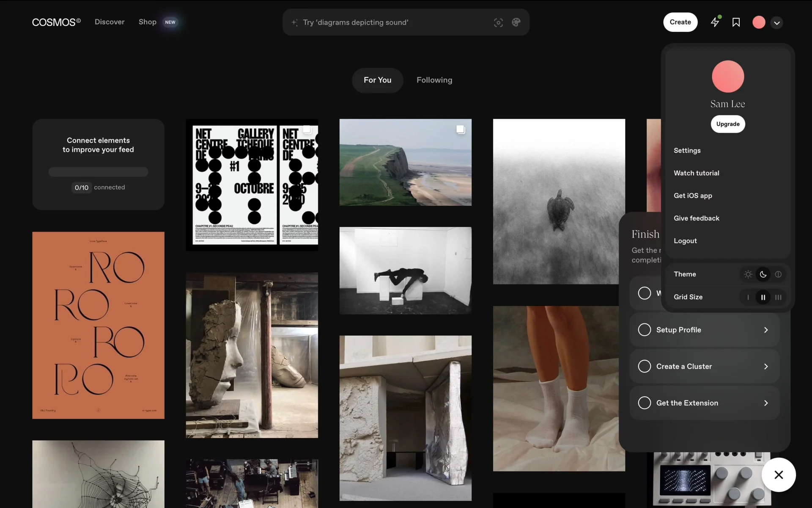Expand the Get the Extension arrow
812x508 pixels.
766,403
